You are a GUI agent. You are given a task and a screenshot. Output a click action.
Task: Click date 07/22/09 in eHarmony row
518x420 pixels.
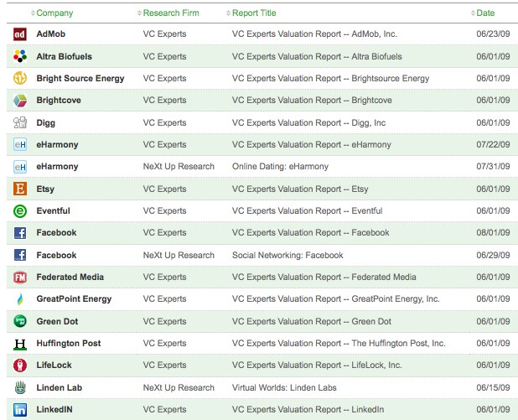tap(493, 144)
